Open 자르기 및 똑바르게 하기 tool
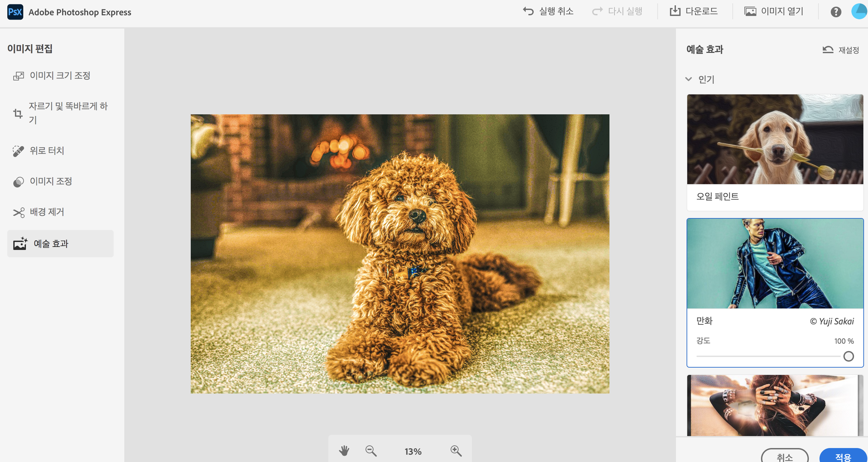The width and height of the screenshot is (868, 462). [x=61, y=113]
